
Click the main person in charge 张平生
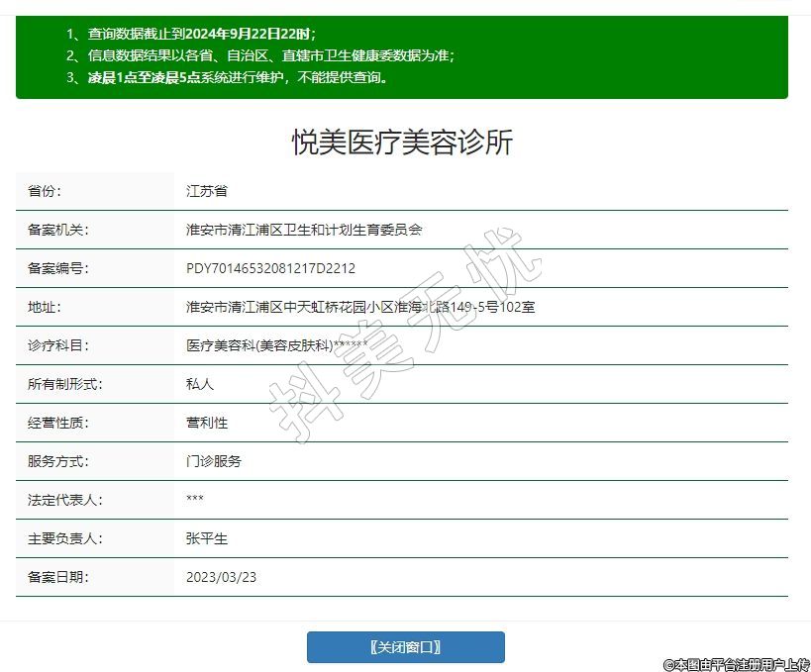(x=207, y=538)
